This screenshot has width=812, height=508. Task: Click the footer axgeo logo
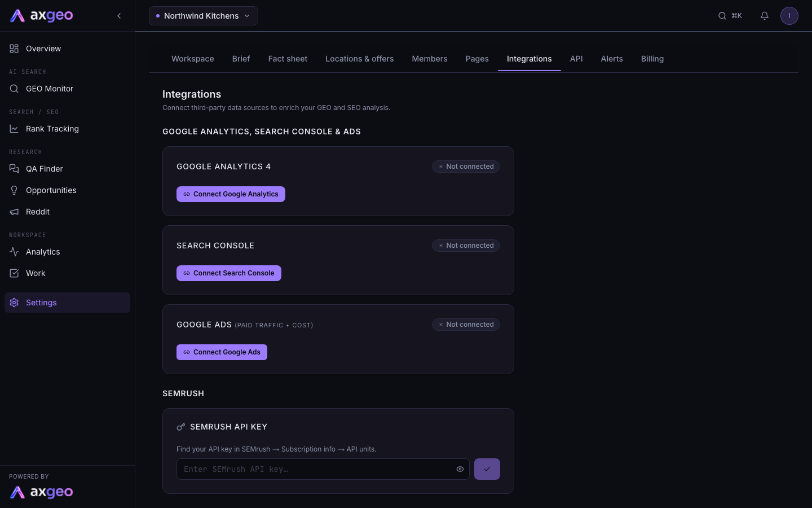[42, 492]
